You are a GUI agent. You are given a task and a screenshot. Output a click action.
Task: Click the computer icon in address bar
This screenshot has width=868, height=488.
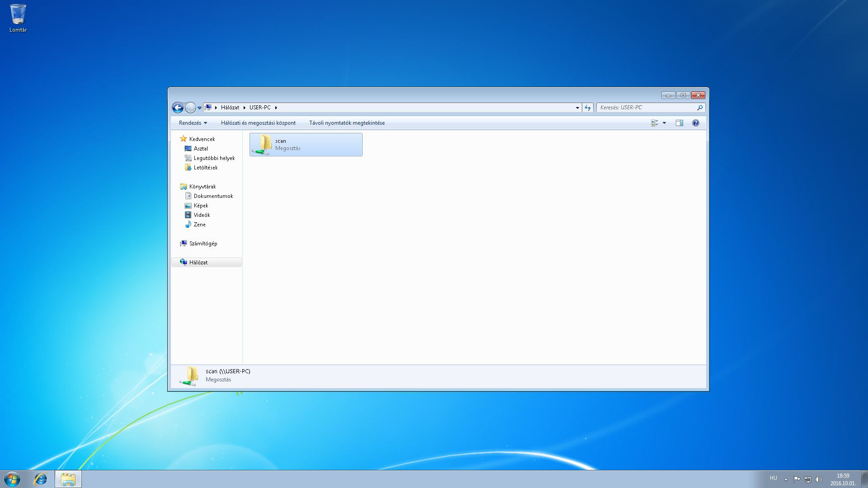click(208, 108)
